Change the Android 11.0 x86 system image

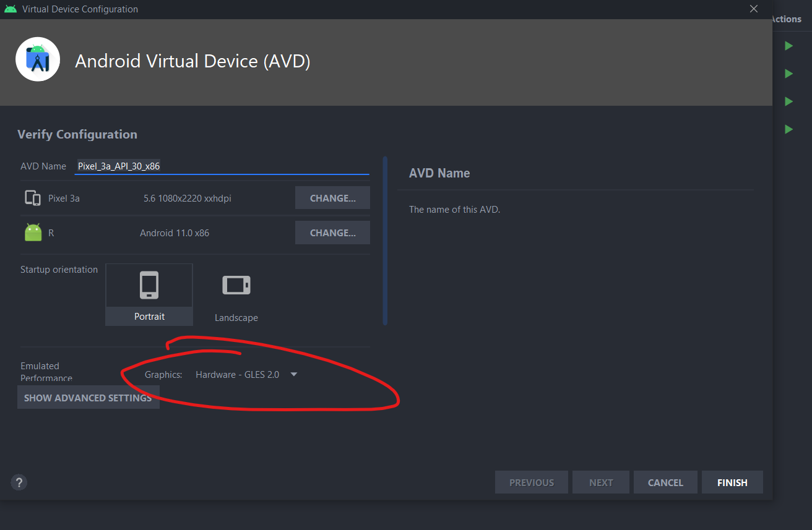point(332,233)
